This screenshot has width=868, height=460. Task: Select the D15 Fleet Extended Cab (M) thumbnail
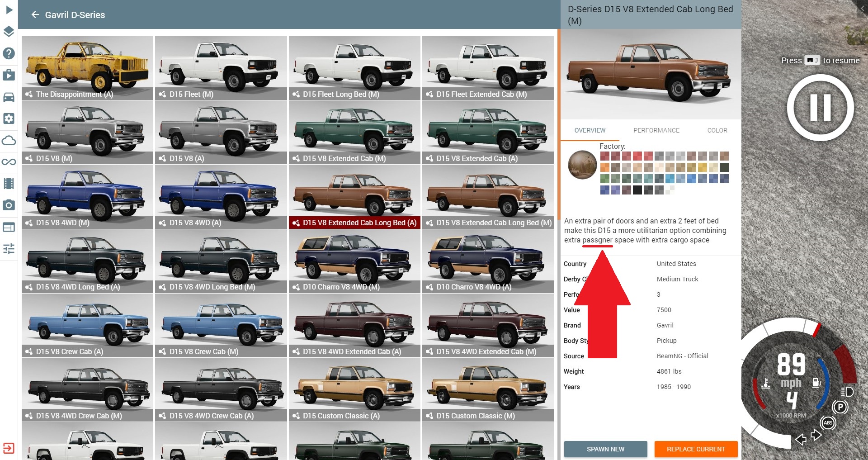488,68
